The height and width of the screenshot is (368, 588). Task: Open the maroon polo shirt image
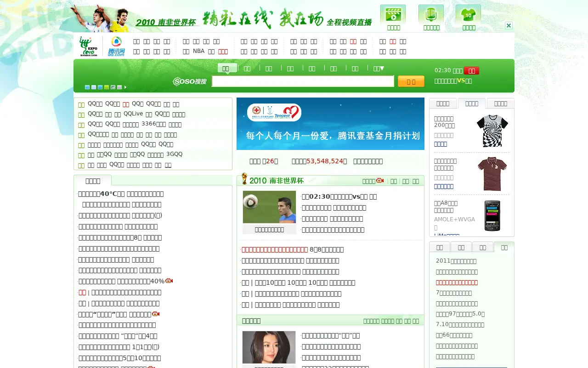click(x=492, y=174)
